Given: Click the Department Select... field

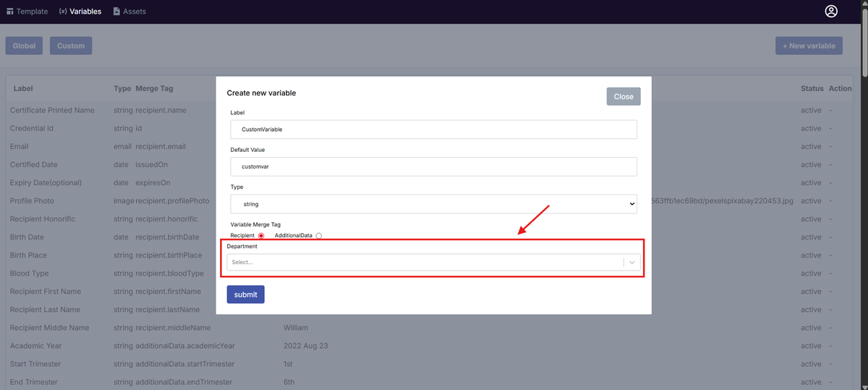Looking at the screenshot, I should [433, 262].
